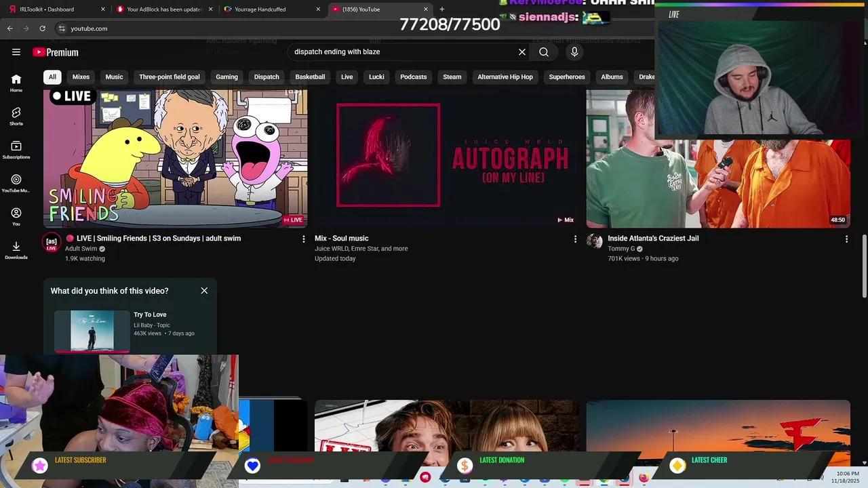Open the Smiling Friends live thumbnail

pyautogui.click(x=175, y=159)
